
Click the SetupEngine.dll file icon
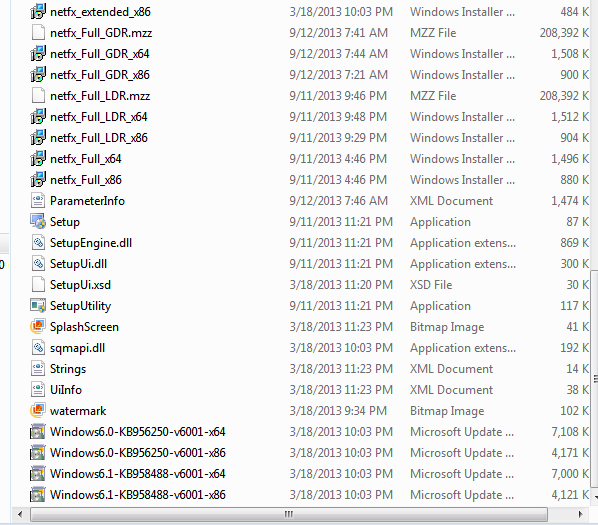coord(38,242)
